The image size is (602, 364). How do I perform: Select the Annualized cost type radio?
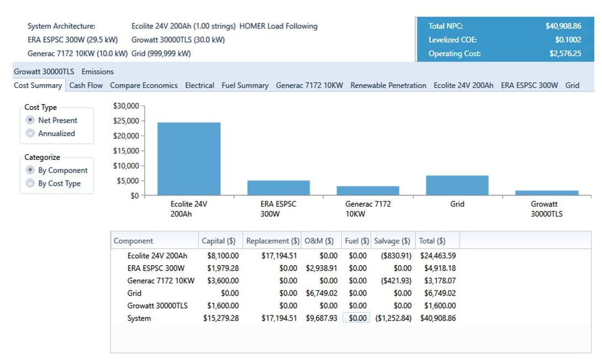click(30, 133)
